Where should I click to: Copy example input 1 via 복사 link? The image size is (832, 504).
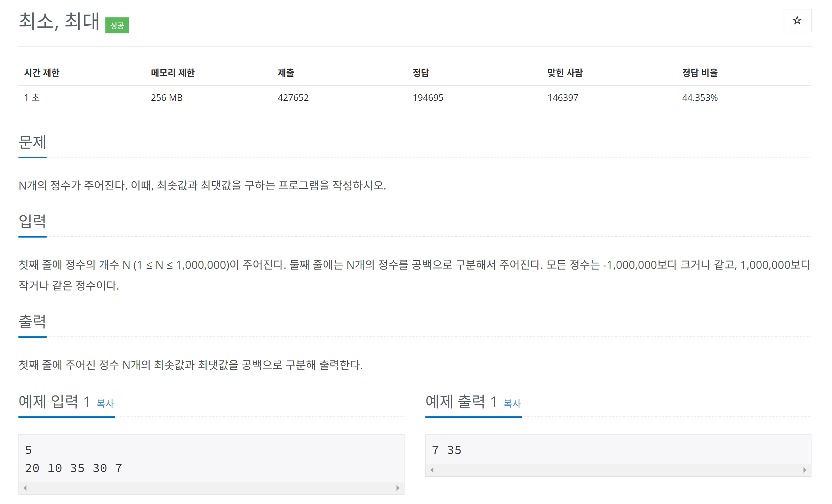105,403
